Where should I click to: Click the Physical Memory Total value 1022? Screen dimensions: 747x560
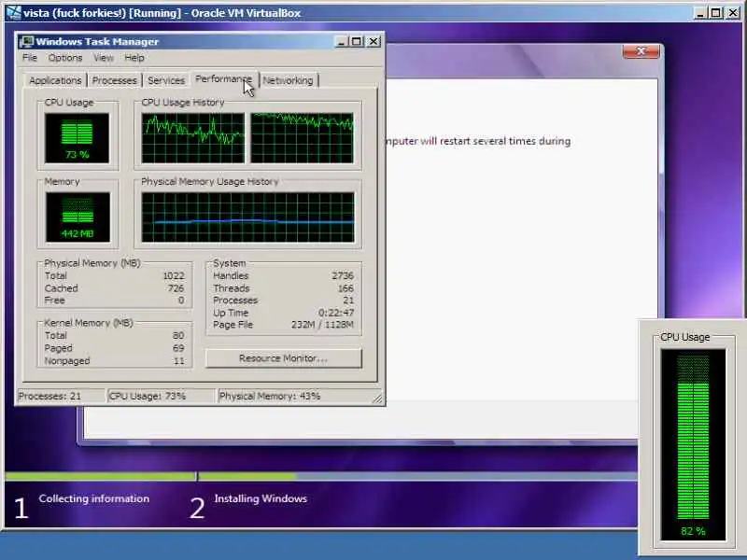174,276
